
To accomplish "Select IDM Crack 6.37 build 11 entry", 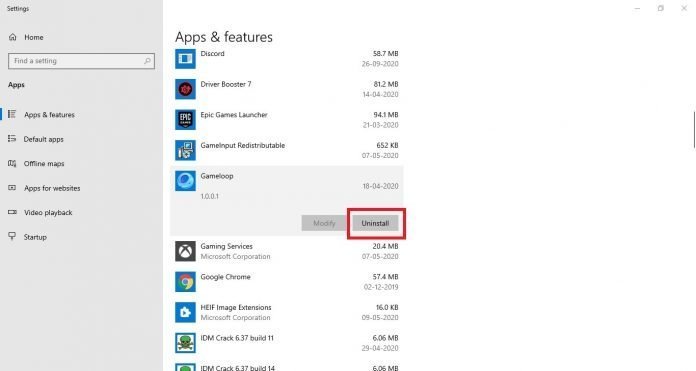I will (237, 338).
